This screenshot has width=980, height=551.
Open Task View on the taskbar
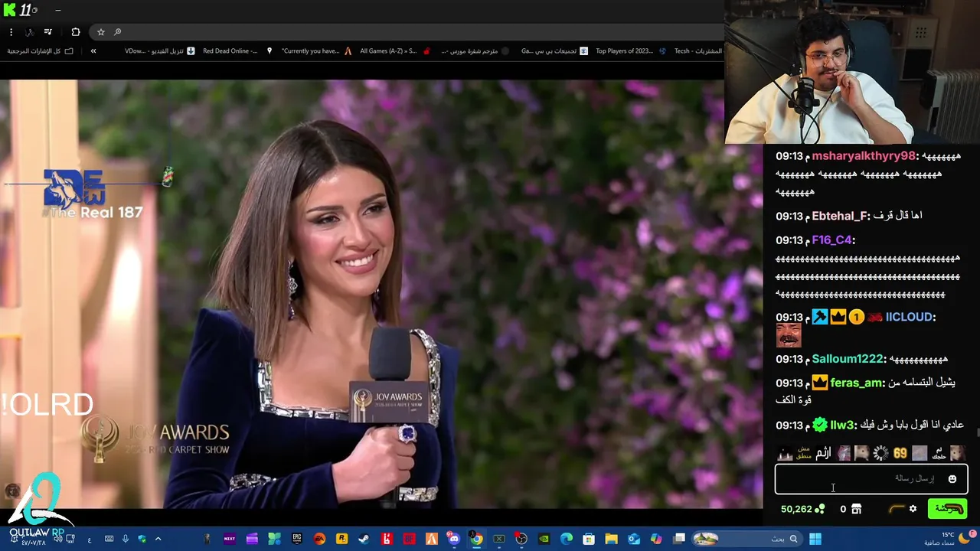[x=679, y=539]
